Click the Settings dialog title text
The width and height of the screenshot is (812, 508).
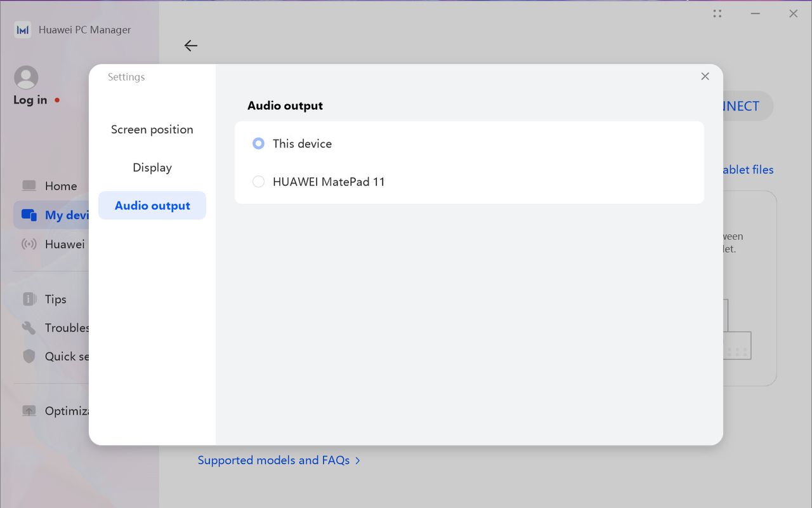point(126,77)
